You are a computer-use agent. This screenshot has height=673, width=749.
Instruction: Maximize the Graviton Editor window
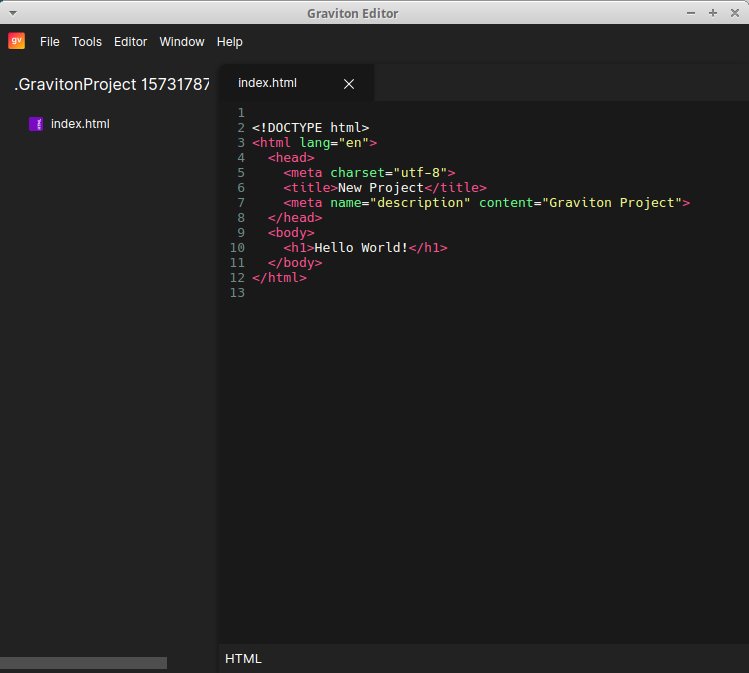pyautogui.click(x=713, y=13)
